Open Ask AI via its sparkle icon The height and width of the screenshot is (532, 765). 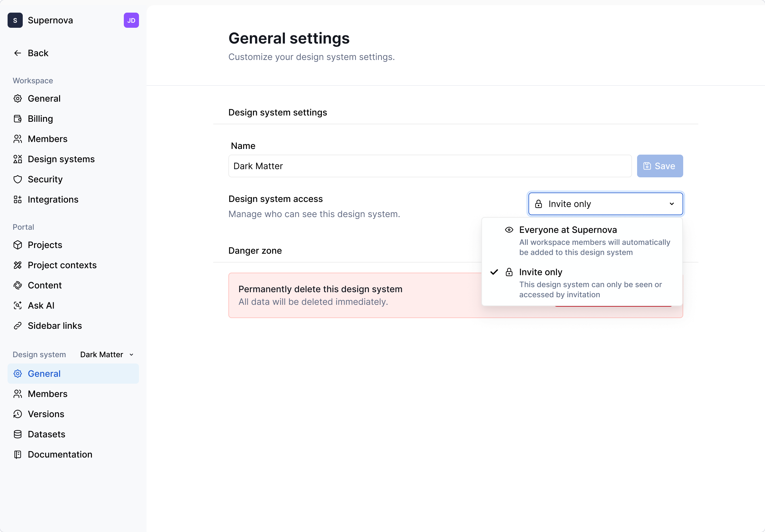(x=18, y=305)
